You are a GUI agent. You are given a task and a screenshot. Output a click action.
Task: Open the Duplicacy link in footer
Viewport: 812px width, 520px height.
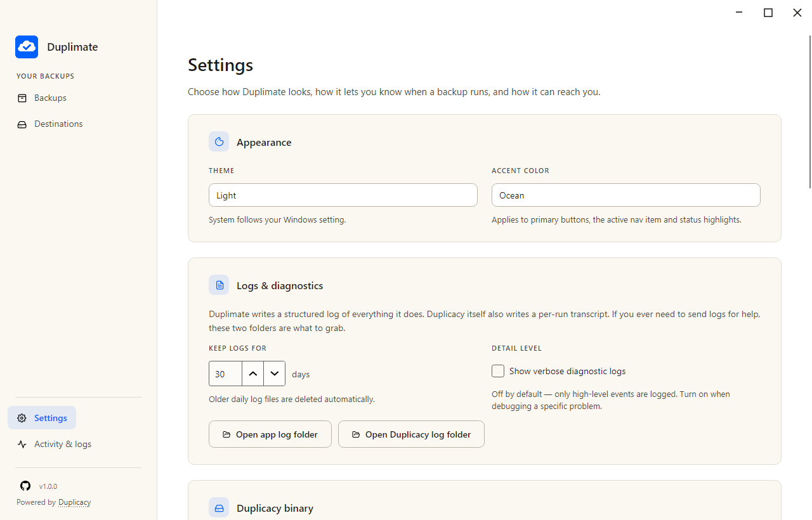coord(75,502)
